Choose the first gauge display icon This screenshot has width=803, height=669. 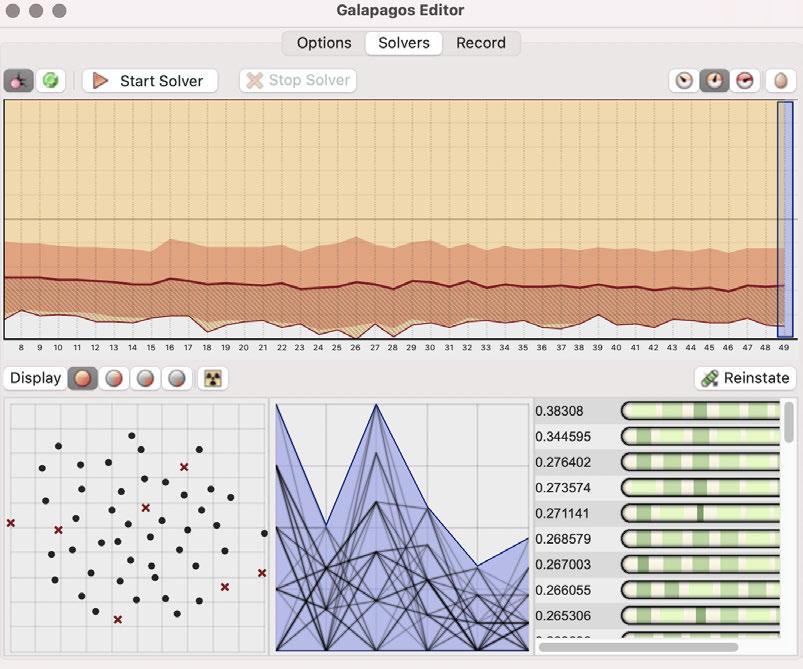684,80
